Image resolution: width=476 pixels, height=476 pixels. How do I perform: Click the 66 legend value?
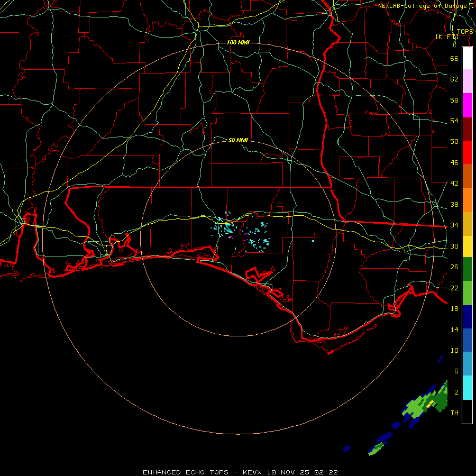pos(454,58)
